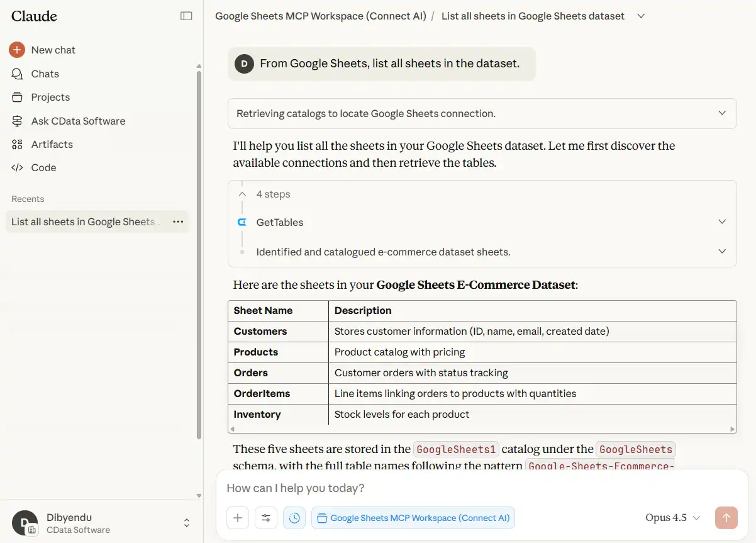The image size is (756, 543).
Task: Open the Code section
Action: (43, 167)
